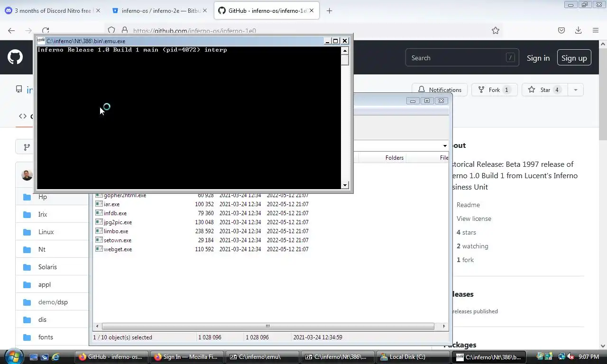Image resolution: width=607 pixels, height=364 pixels.
Task: Open the Solaris folder in repository
Action: (47, 267)
